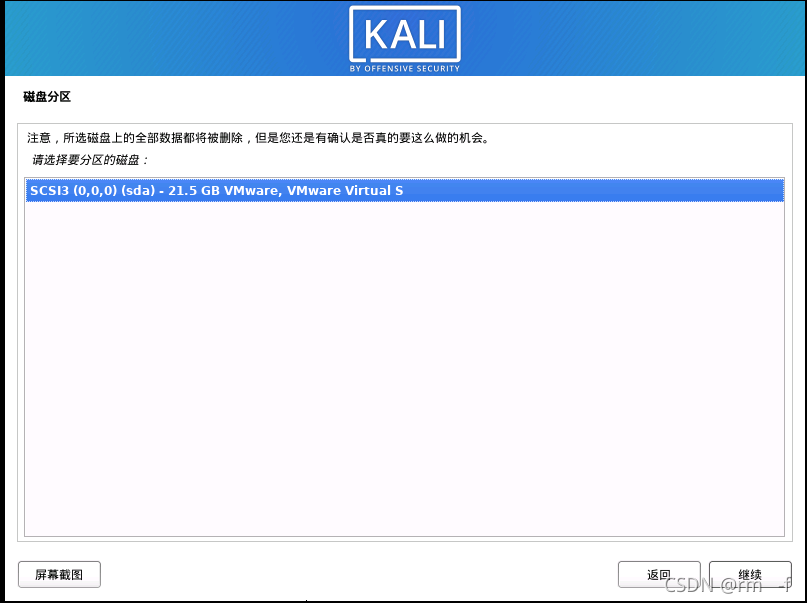Click the 继续 (Continue) button

pos(750,574)
